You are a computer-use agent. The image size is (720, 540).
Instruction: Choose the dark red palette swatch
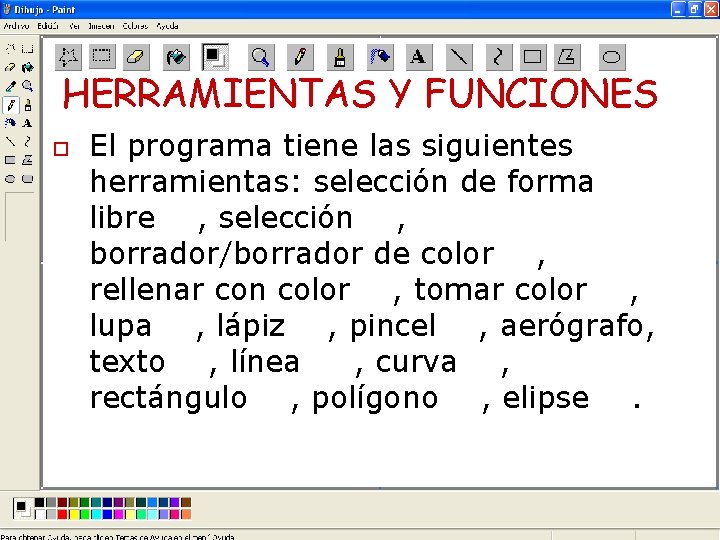(x=62, y=503)
